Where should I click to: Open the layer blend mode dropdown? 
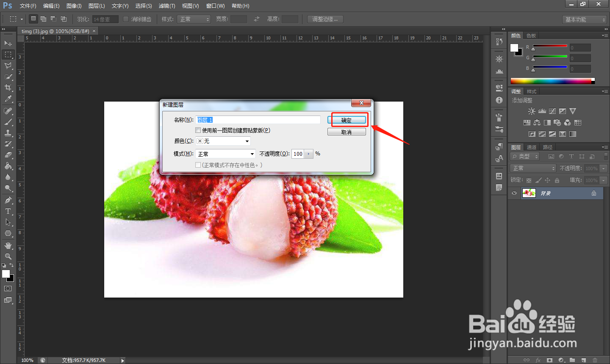tap(533, 168)
